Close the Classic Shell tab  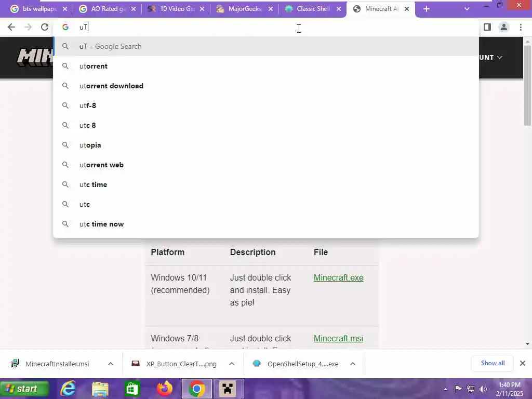tap(339, 9)
